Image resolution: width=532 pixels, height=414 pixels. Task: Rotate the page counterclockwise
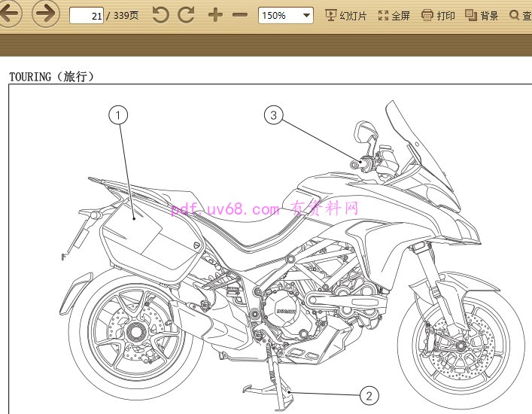[160, 15]
